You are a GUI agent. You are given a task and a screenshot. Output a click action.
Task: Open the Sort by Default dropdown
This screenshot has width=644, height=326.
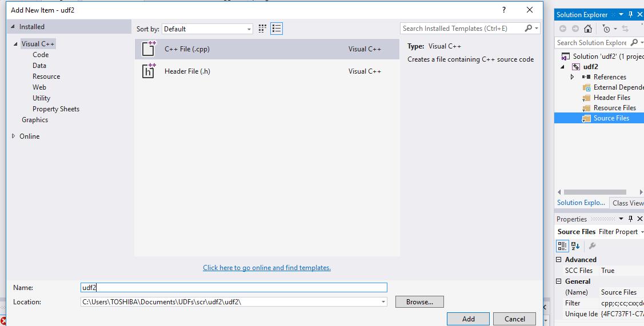point(207,29)
